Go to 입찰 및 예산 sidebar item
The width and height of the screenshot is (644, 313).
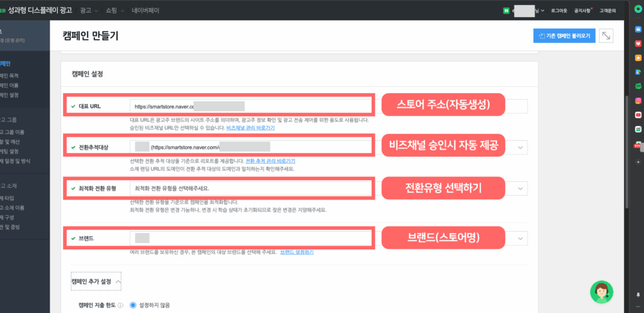tap(10, 142)
